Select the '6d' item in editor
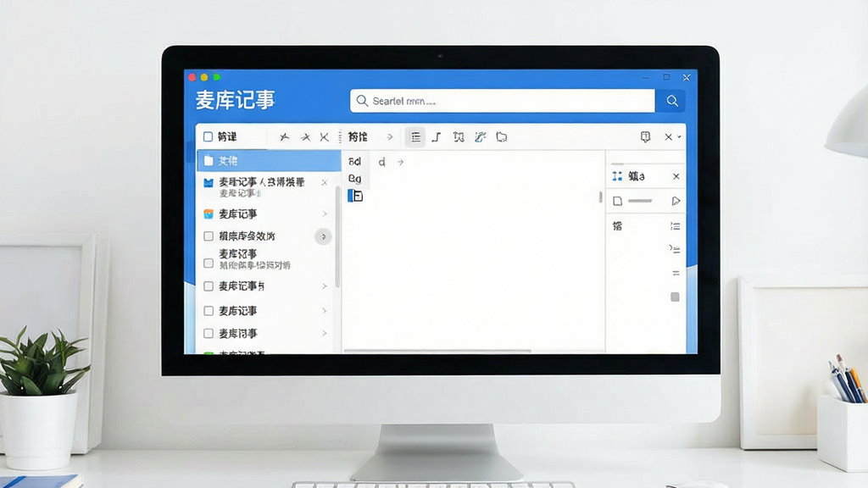Viewport: 868px width, 488px height. point(355,162)
